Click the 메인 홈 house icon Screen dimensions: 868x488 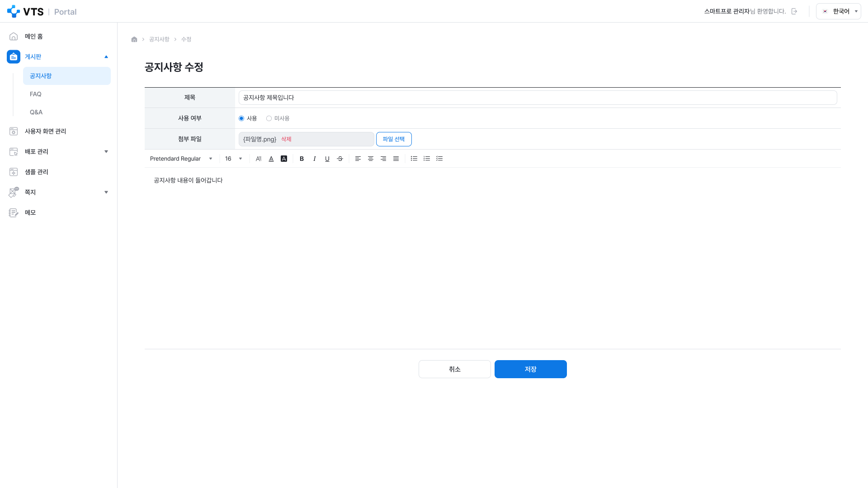click(14, 36)
